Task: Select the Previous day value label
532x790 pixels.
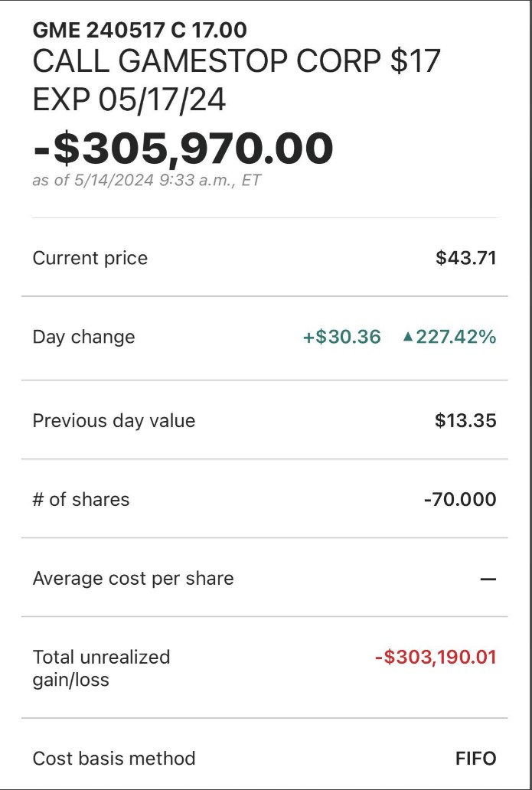Action: coord(113,420)
